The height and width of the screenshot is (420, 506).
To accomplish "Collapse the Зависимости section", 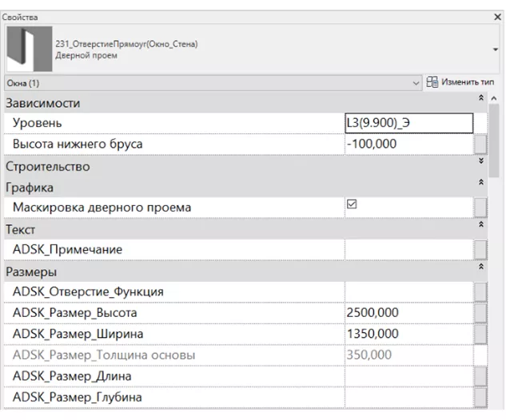I will [480, 103].
